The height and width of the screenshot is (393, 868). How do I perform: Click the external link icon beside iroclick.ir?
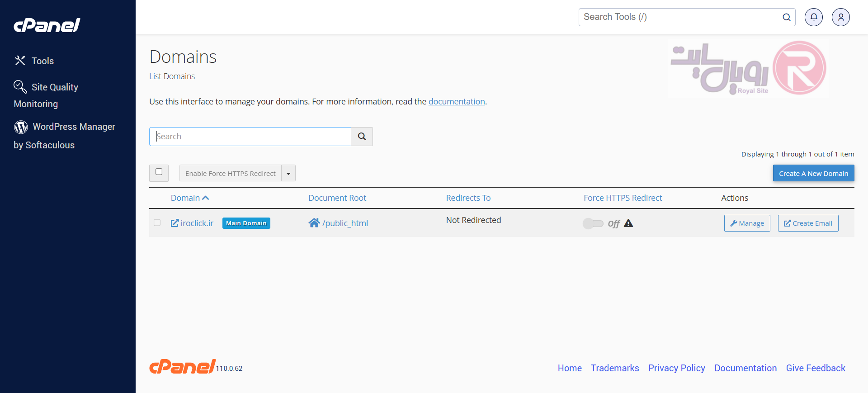click(175, 223)
